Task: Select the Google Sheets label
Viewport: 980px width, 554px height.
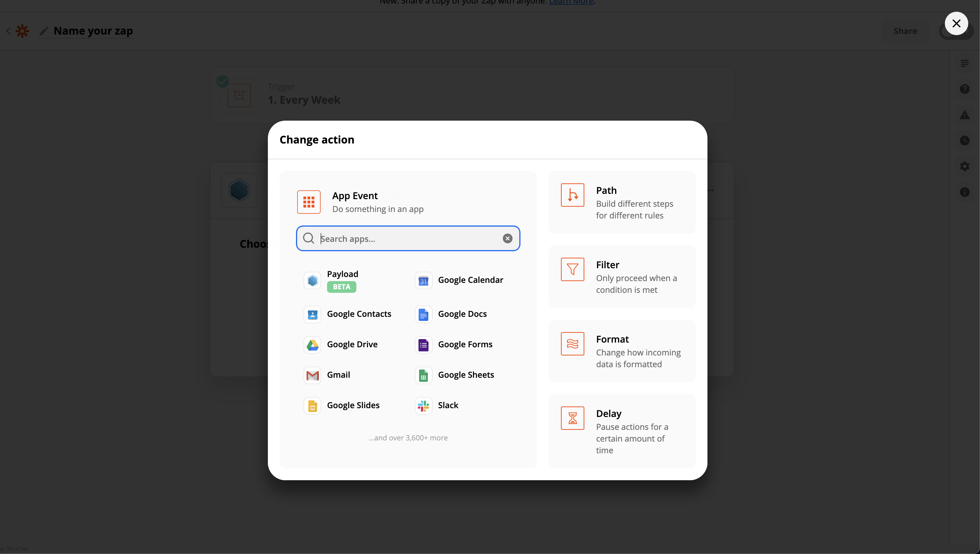Action: (x=466, y=375)
